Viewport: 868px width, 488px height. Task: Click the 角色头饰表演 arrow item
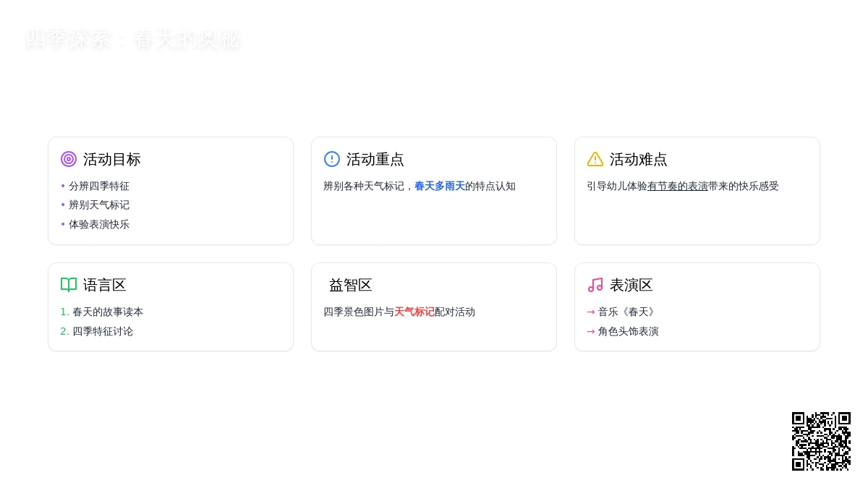628,332
